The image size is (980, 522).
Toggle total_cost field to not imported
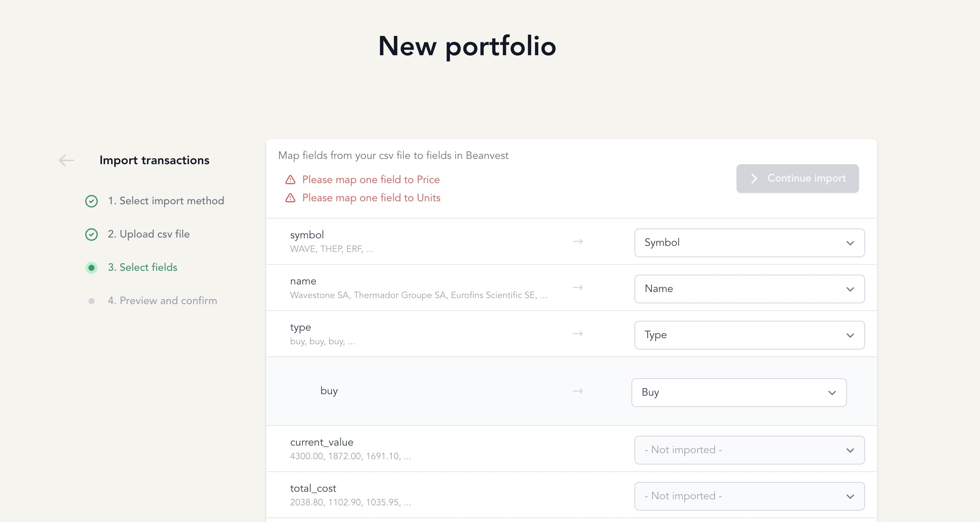point(749,496)
